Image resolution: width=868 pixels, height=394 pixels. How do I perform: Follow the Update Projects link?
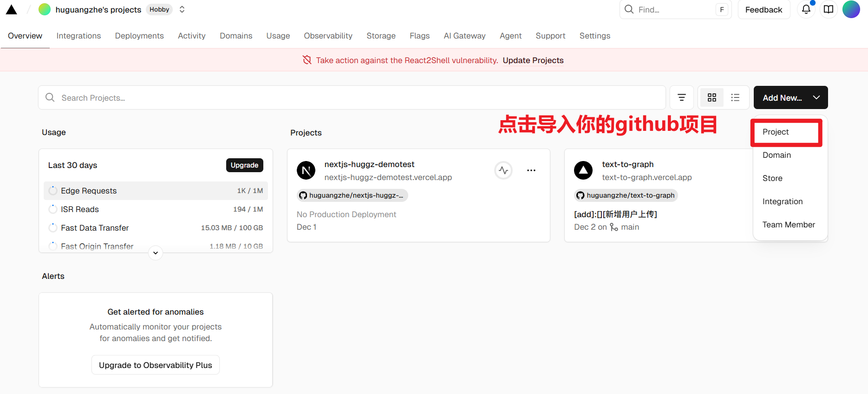point(533,60)
